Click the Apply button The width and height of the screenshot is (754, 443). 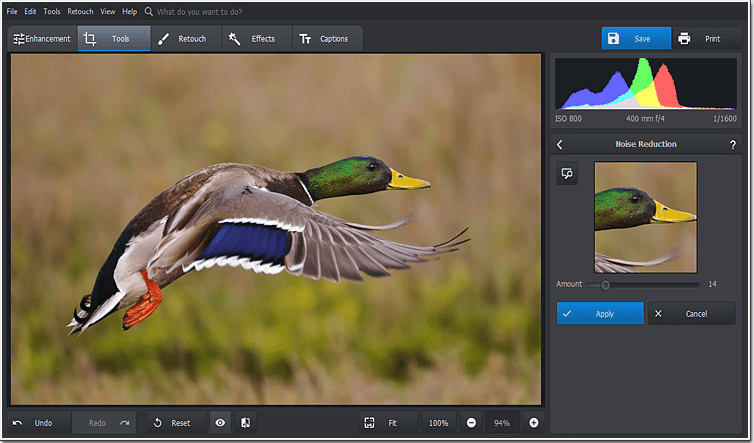(600, 314)
